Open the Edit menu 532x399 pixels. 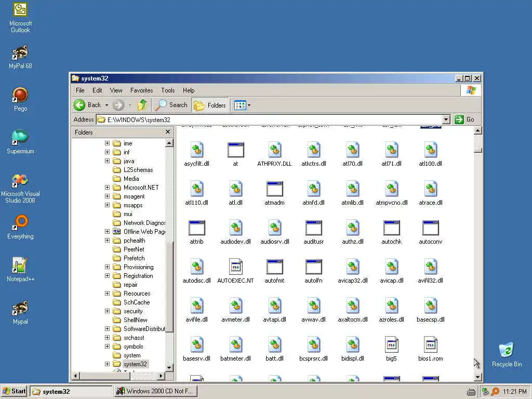97,90
